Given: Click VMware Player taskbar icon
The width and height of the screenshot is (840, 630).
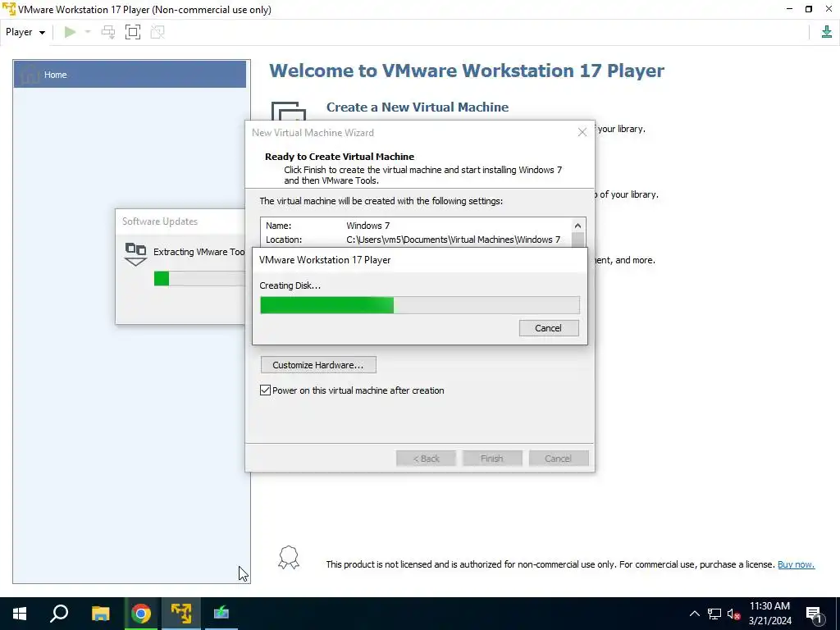Looking at the screenshot, I should (181, 614).
